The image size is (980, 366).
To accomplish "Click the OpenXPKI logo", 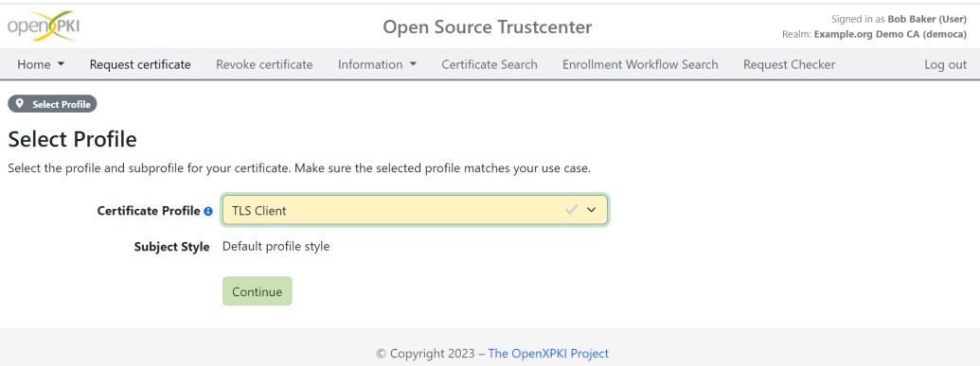I will [x=44, y=26].
